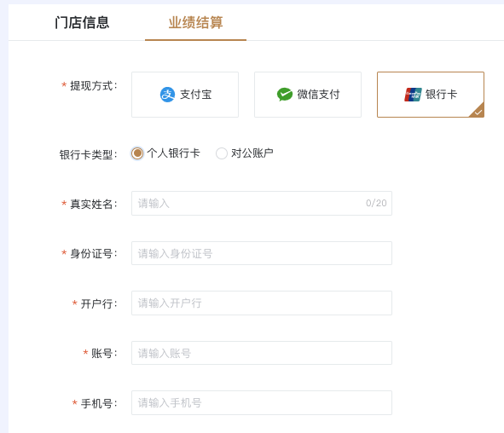Click the Alipay logo icon
Viewport: 504px width, 433px height.
[x=167, y=95]
